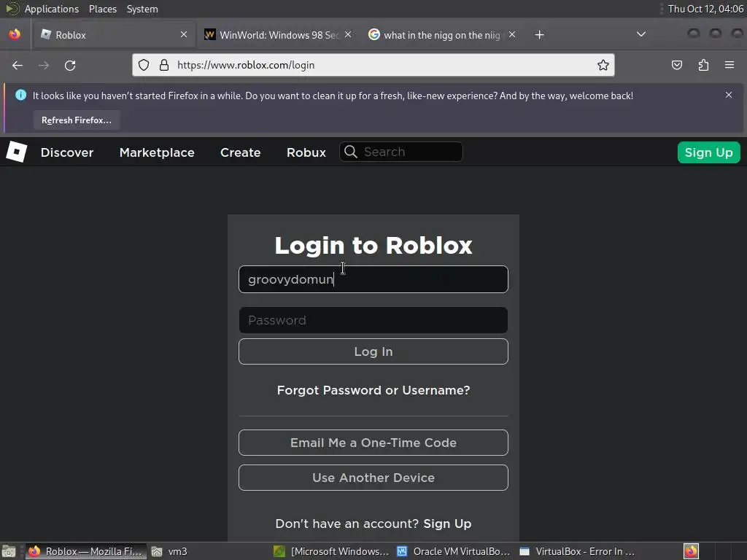This screenshot has width=747, height=560.
Task: Open a new tab with plus icon
Action: point(539,35)
